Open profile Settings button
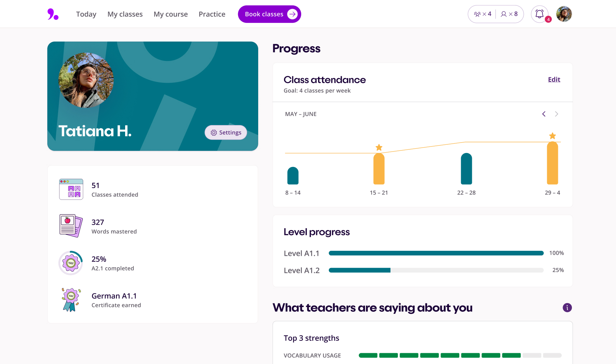 (x=226, y=133)
